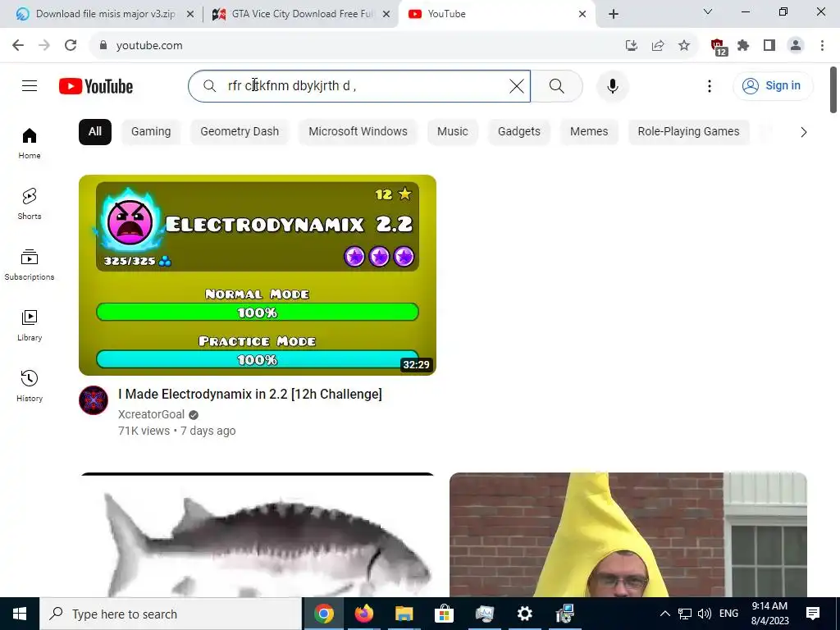Open the uBlock extension icon showing 12

pyautogui.click(x=719, y=47)
